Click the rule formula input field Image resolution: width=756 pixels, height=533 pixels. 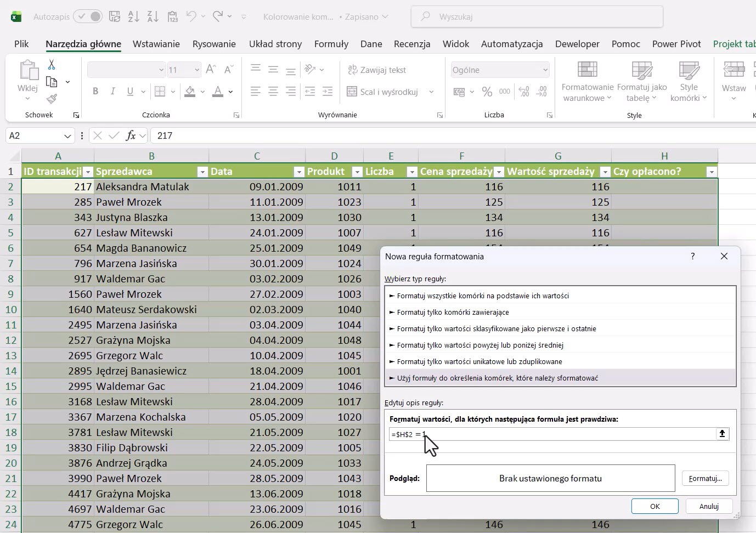552,434
